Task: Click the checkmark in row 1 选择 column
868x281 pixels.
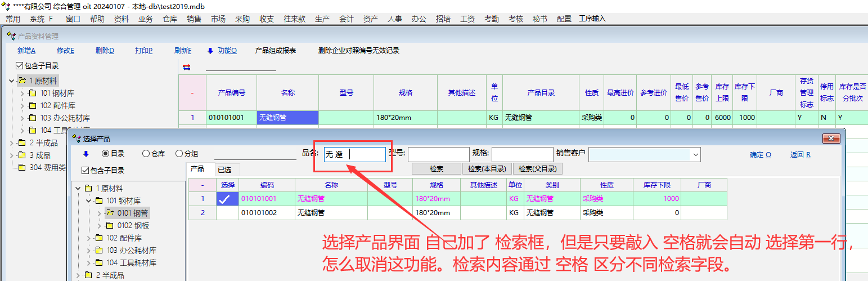Action: coord(224,199)
